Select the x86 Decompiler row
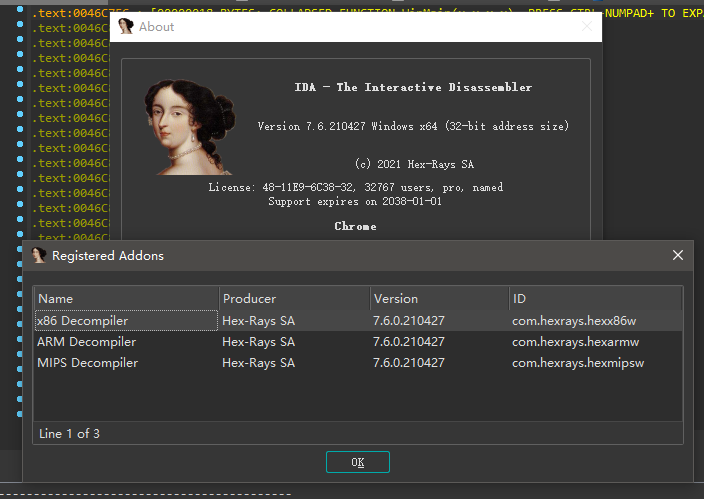The height and width of the screenshot is (499, 704). click(x=358, y=321)
